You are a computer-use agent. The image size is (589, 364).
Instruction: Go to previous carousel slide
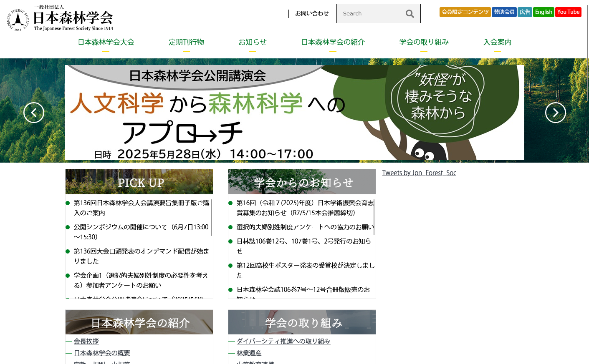pos(34,113)
